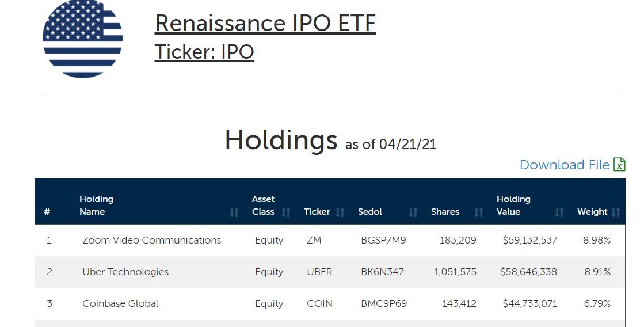The height and width of the screenshot is (327, 644).
Task: Sort by Holding Value arrows icon
Action: (559, 212)
